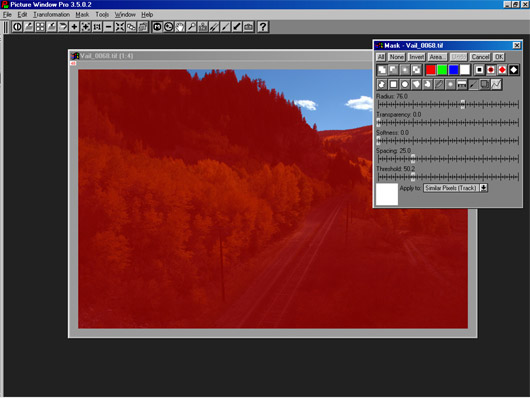
Task: Click the four-arrows fit-to-window icon
Action: [x=120, y=27]
